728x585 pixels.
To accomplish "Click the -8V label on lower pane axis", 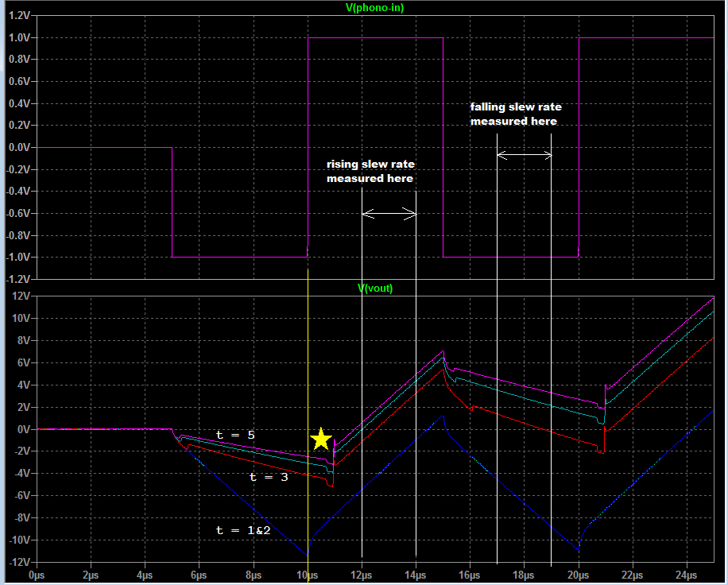I will tap(22, 517).
